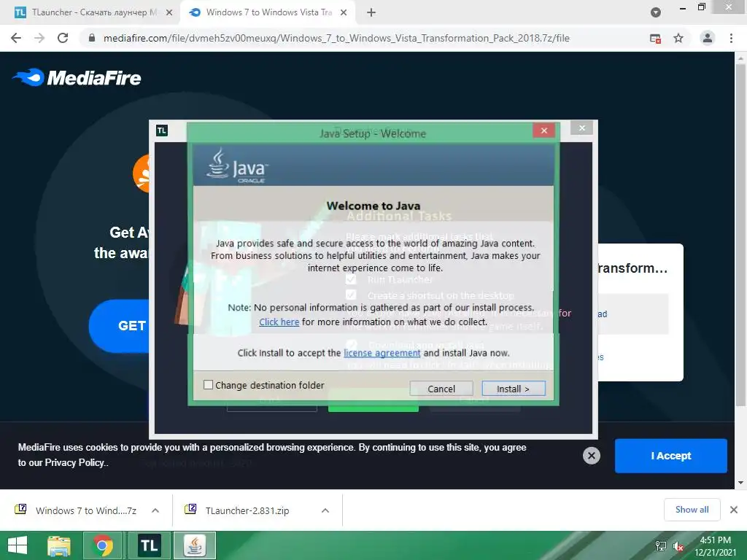This screenshot has height=560, width=747.
Task: Switch to TLauncher taskbar app
Action: 149,545
